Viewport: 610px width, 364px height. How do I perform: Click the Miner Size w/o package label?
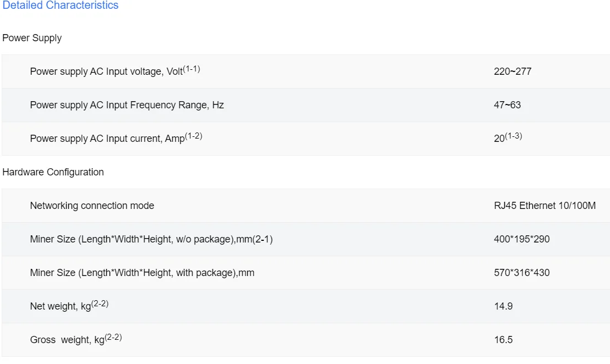151,239
